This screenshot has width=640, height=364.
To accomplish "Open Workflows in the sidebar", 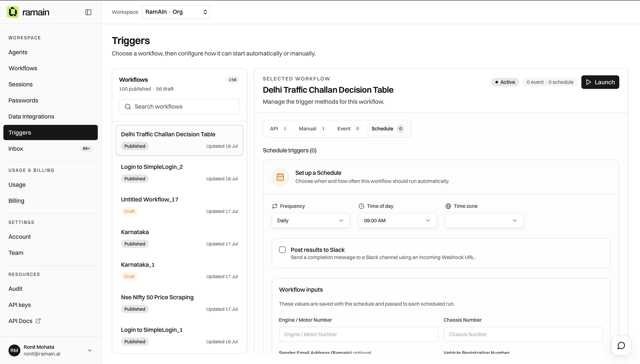I will [x=51, y=68].
